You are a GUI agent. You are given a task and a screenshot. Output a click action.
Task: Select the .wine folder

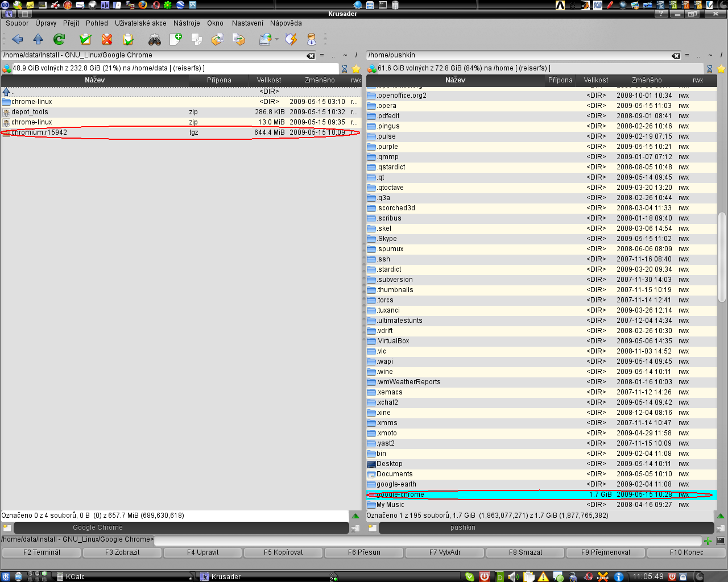click(541, 372)
